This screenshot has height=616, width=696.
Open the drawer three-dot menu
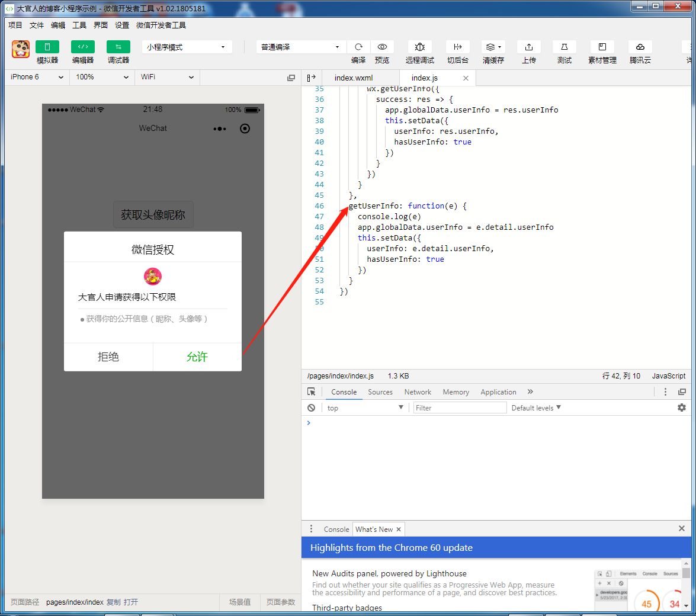click(311, 529)
